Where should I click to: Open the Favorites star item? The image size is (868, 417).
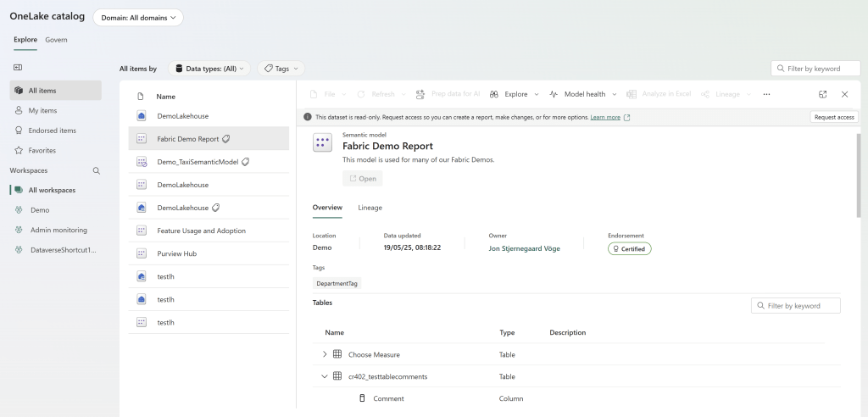(x=42, y=150)
